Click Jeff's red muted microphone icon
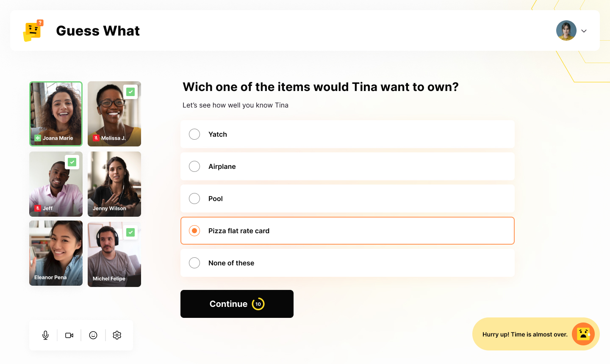 [x=38, y=208]
